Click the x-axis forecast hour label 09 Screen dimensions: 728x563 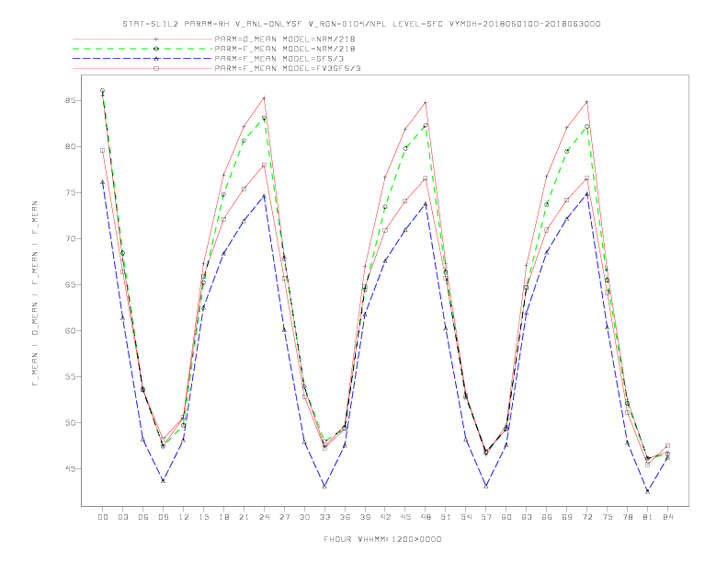click(x=163, y=517)
